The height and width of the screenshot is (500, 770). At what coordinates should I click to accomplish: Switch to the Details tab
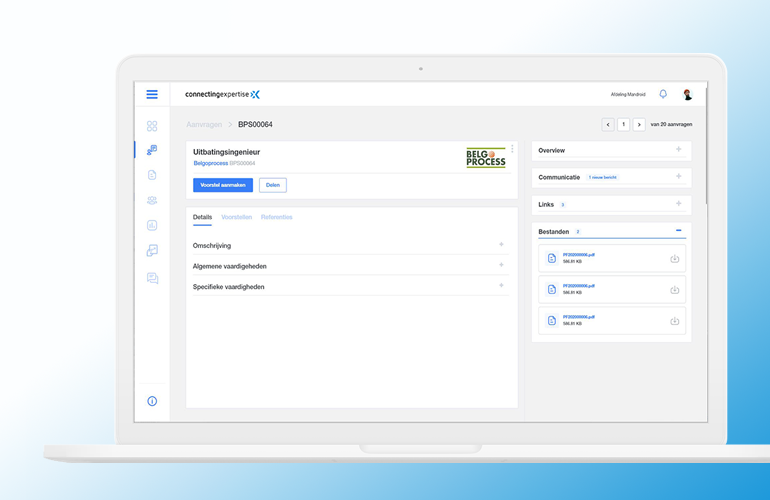point(202,217)
